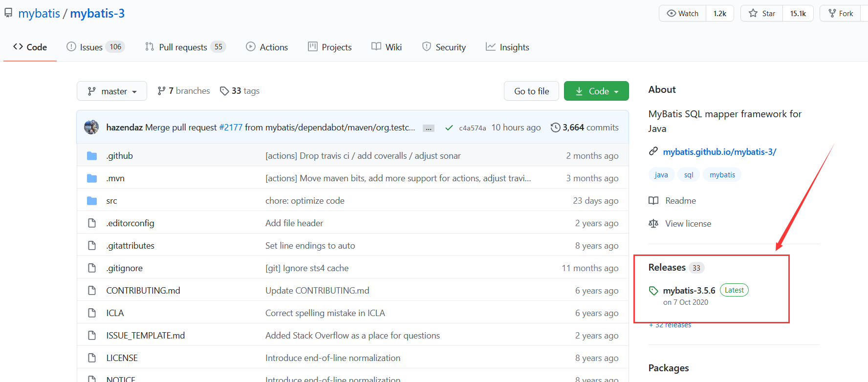868x382 pixels.
Task: Click the ISSUE_TEMPLATE.md file icon
Action: click(92, 336)
